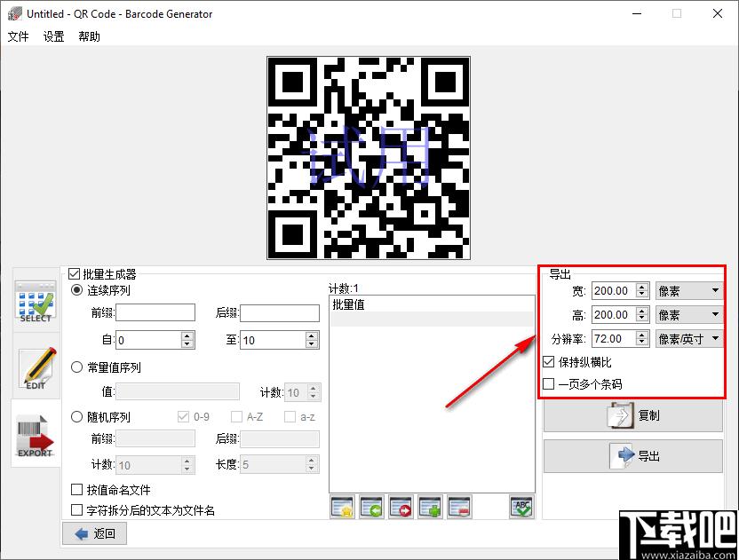Viewport: 739px width, 560px height.
Task: Open the height unit 像素 dropdown
Action: (x=689, y=314)
